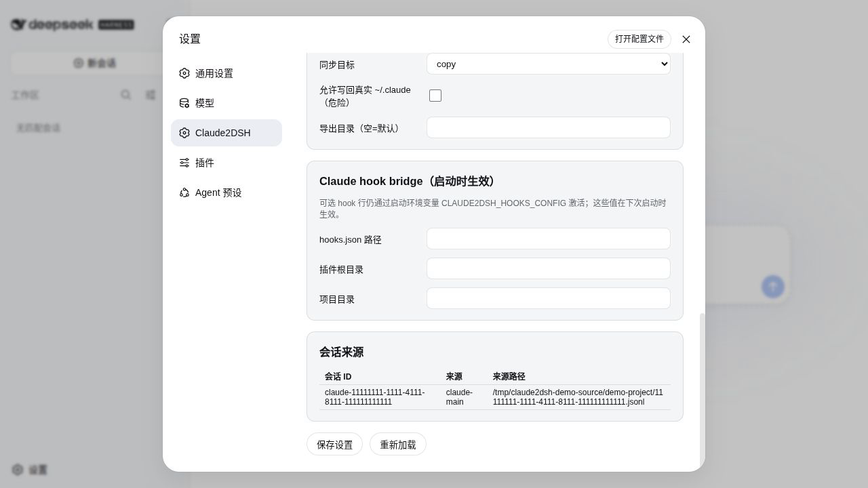Click the database icon beside 模型
Viewport: 868px width, 488px height.
tap(184, 103)
